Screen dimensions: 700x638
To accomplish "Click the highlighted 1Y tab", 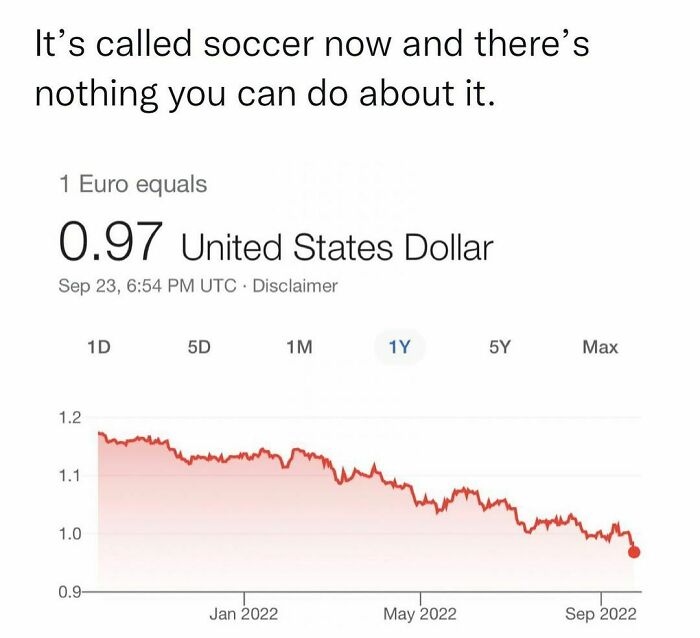I will 399,347.
